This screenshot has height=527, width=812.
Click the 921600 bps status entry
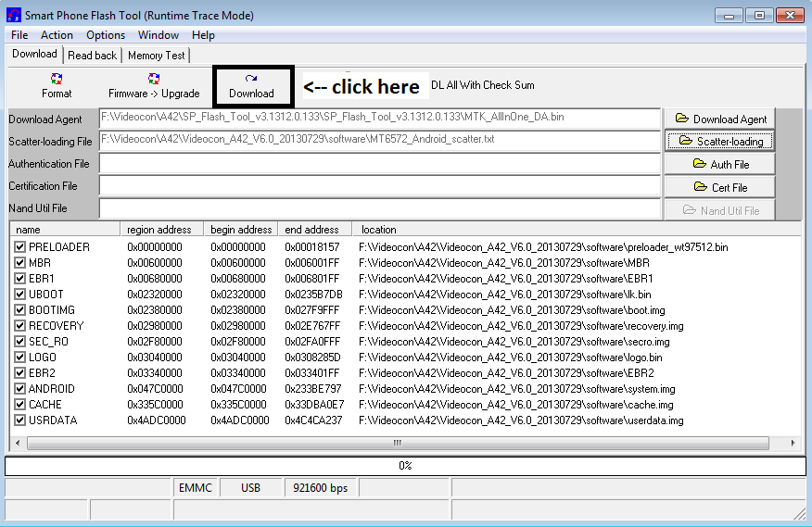tap(320, 488)
